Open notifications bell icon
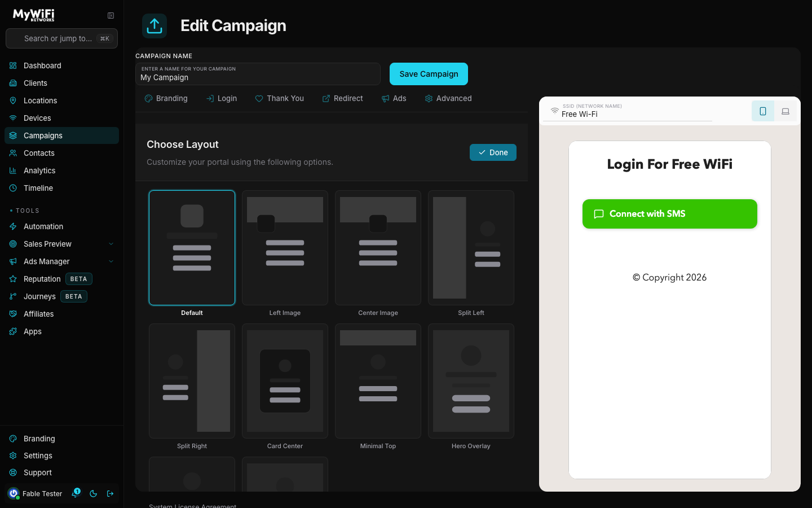 (76, 493)
